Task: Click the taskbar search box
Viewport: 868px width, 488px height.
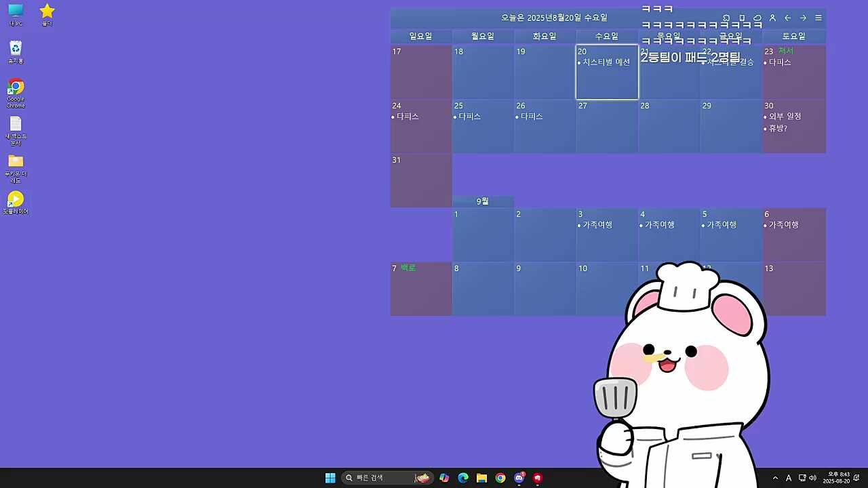Action: point(380,478)
